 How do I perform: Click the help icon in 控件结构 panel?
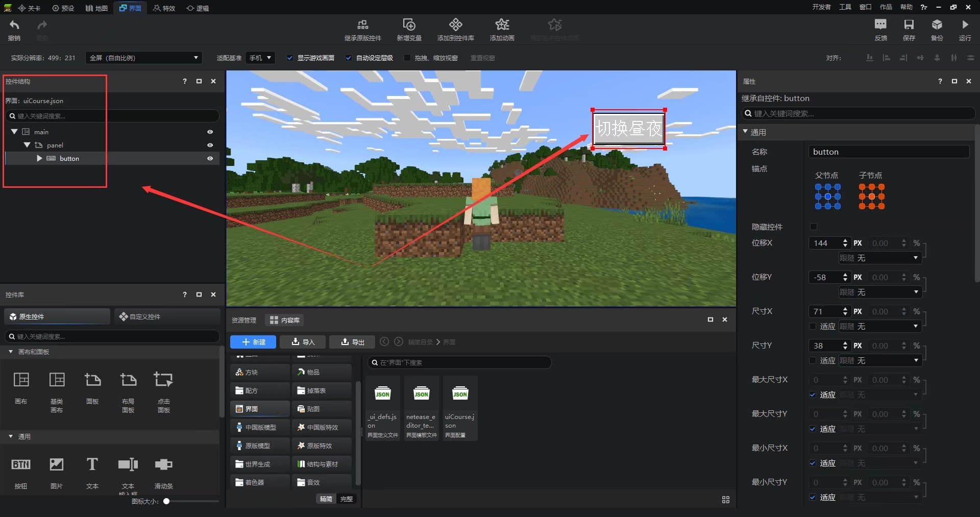[185, 81]
